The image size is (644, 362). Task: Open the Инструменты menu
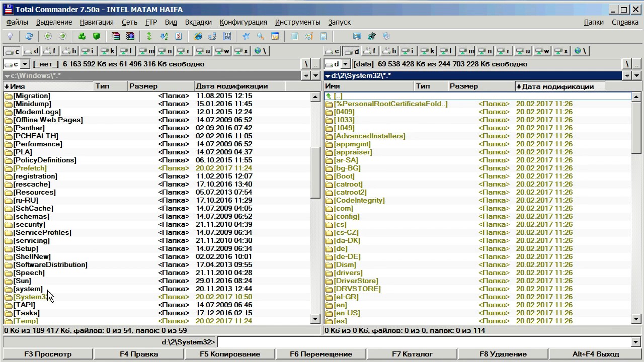[x=298, y=22]
